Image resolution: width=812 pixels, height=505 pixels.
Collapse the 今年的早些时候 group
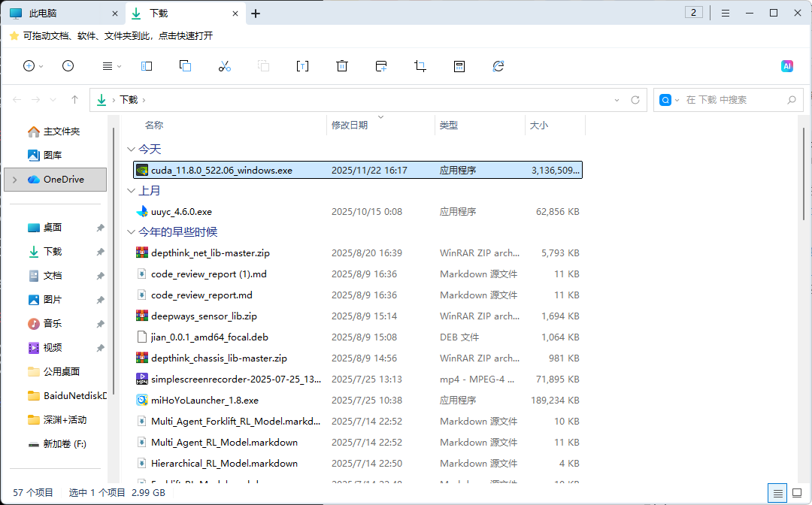[x=131, y=231]
